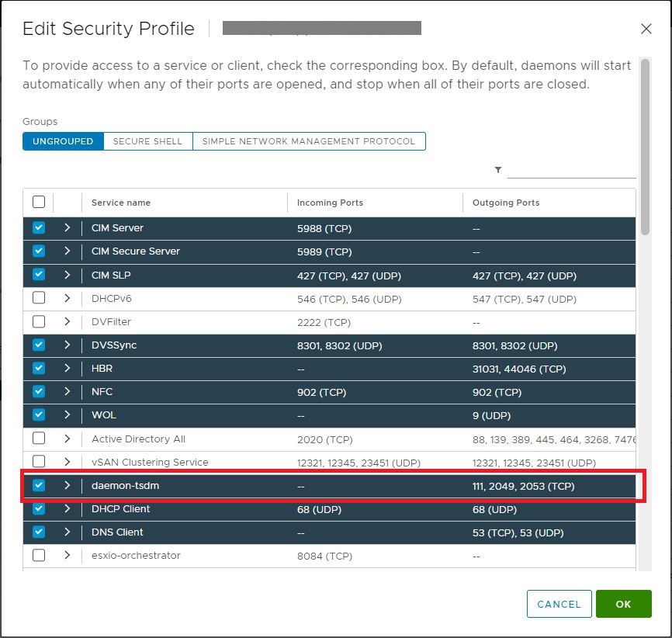Cancel the security profile changes
672x638 pixels.
coord(559,603)
